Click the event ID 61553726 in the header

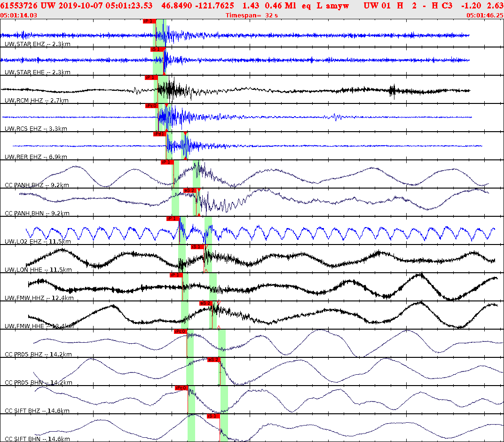(18, 6)
